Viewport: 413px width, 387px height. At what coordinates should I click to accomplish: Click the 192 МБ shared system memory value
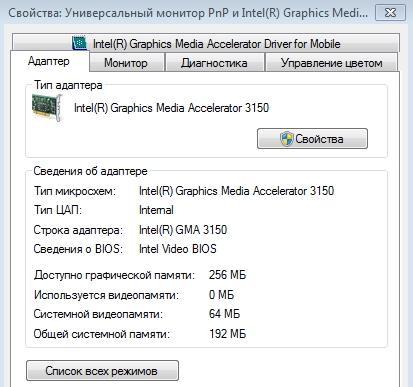pyautogui.click(x=228, y=334)
